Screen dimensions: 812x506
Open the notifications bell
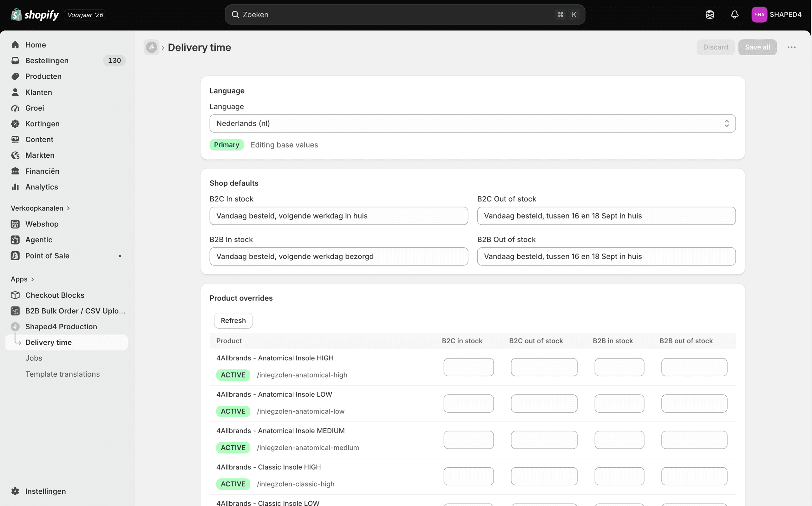click(x=734, y=15)
